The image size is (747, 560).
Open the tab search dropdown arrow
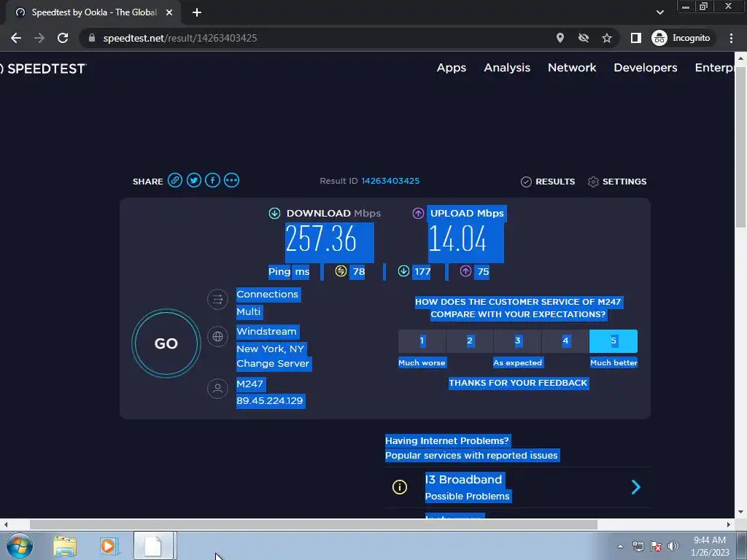[x=659, y=12]
